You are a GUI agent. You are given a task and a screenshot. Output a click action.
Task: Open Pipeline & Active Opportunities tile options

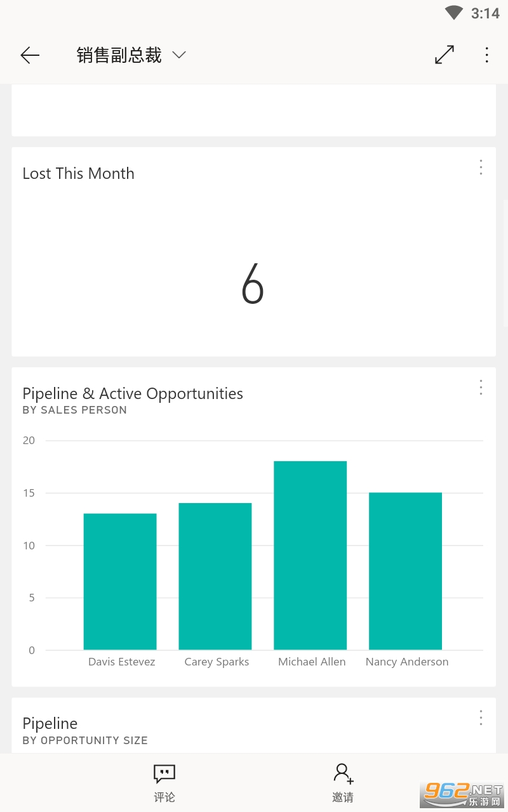(x=481, y=387)
